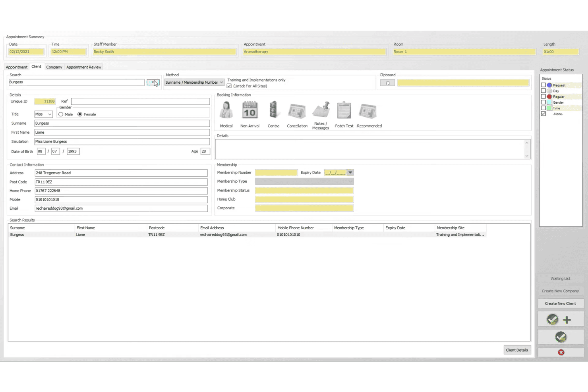Tick the Request status checkbox

tap(544, 85)
